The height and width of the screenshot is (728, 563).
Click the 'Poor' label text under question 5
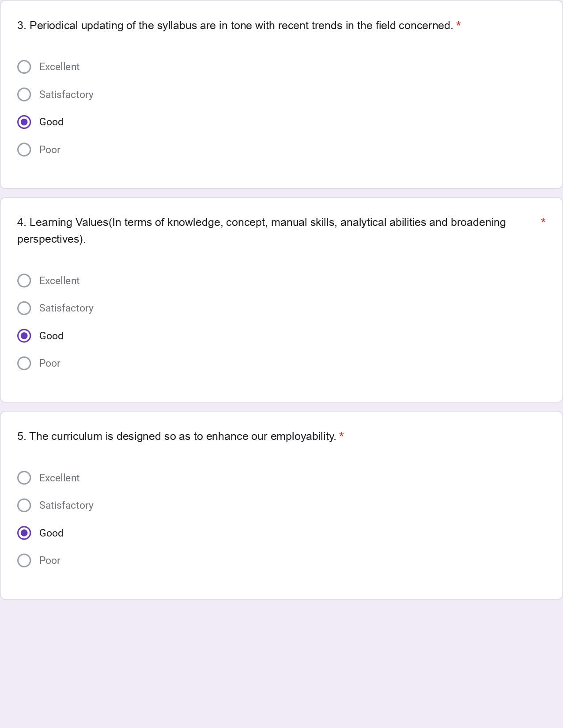pos(49,560)
